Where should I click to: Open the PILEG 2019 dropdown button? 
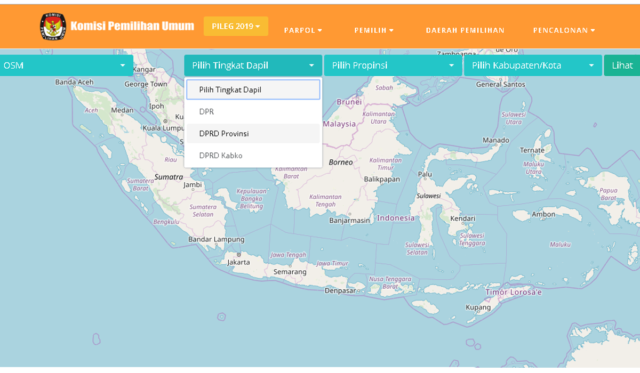click(236, 26)
